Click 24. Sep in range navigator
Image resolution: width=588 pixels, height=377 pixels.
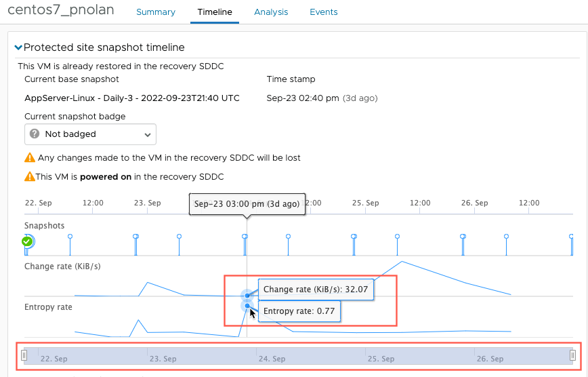pyautogui.click(x=272, y=359)
